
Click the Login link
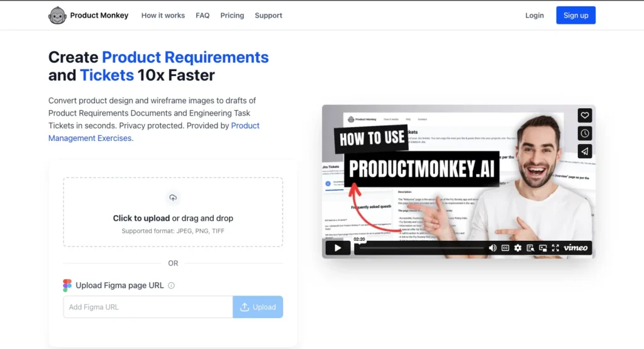(535, 15)
